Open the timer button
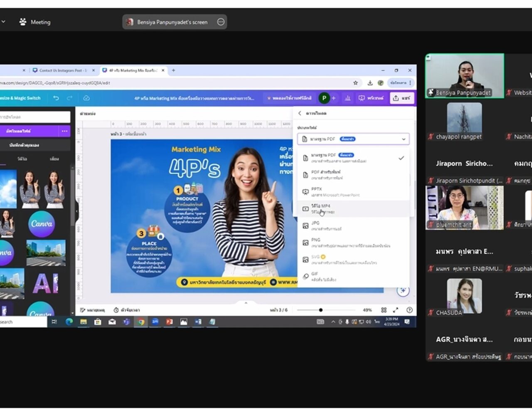Screen dimensions: 532x416 coord(127,310)
